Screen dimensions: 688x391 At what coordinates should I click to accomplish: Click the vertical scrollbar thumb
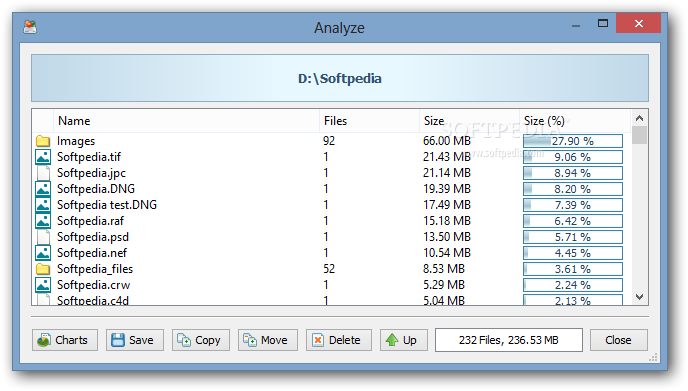pyautogui.click(x=639, y=135)
